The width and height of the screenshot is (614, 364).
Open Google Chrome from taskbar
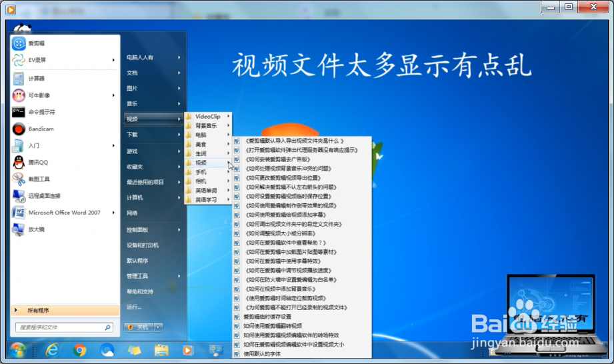pos(79,349)
